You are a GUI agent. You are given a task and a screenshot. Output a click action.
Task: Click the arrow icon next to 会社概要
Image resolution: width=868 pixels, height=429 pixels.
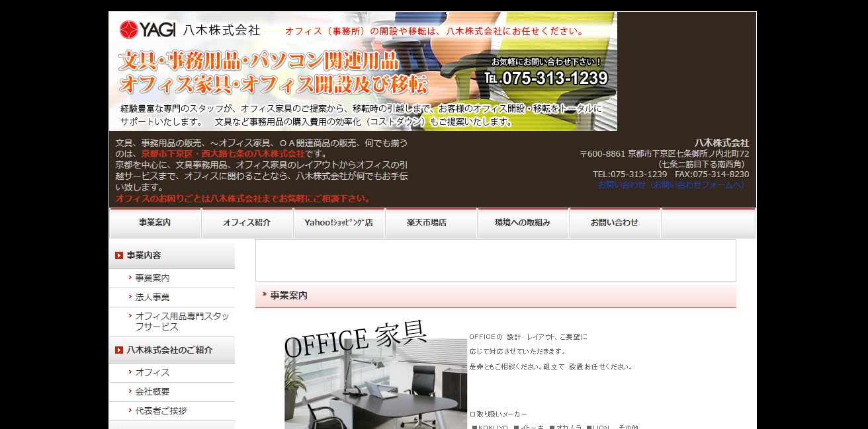point(131,391)
